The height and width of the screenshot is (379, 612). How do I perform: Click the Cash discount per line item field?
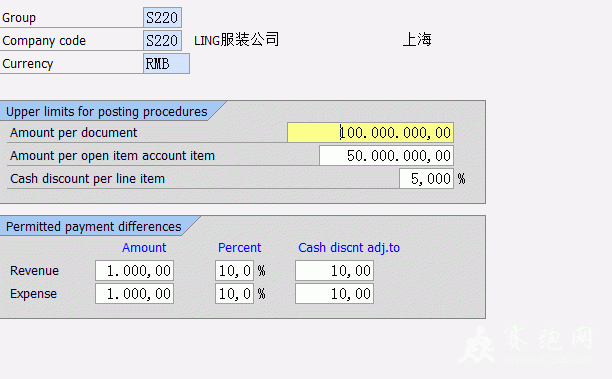click(x=426, y=179)
